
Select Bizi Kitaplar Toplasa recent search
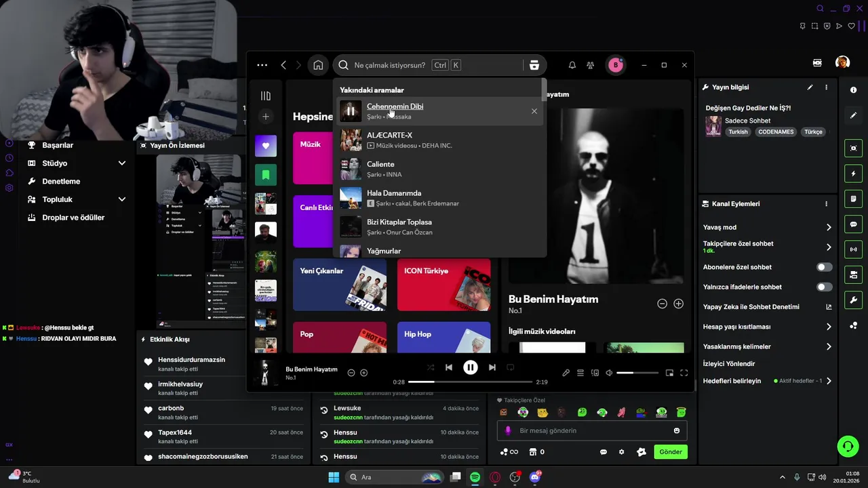coord(439,227)
